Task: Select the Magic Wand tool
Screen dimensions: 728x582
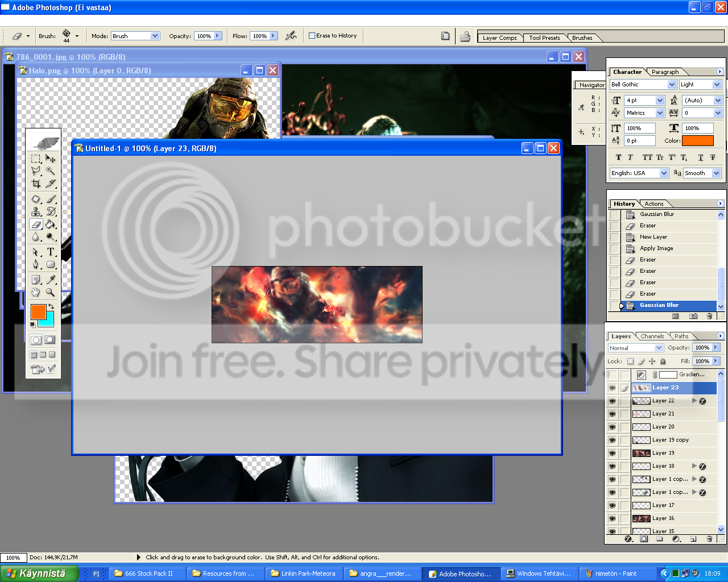Action: 51,171
